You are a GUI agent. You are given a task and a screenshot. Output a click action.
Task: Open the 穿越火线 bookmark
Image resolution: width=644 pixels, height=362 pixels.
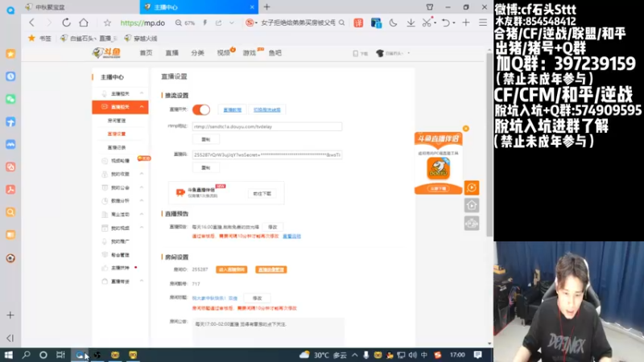click(x=141, y=38)
